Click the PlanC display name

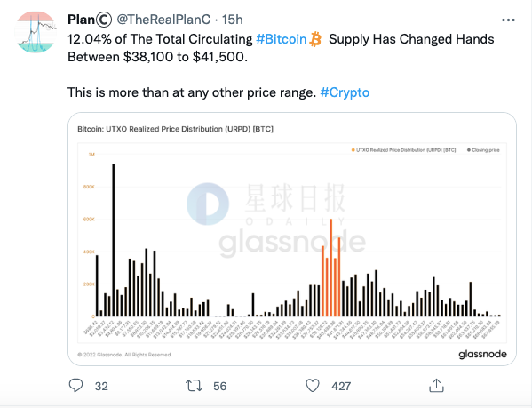click(x=90, y=20)
